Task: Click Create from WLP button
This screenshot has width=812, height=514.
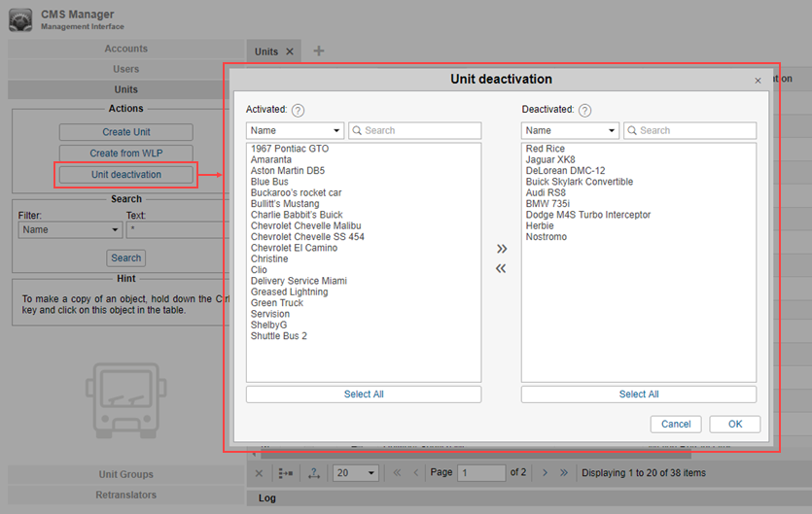Action: click(x=125, y=154)
